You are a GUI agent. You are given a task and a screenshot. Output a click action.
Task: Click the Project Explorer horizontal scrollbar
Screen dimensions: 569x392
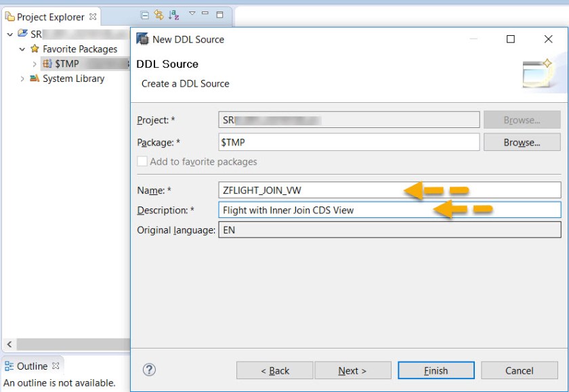click(73, 344)
